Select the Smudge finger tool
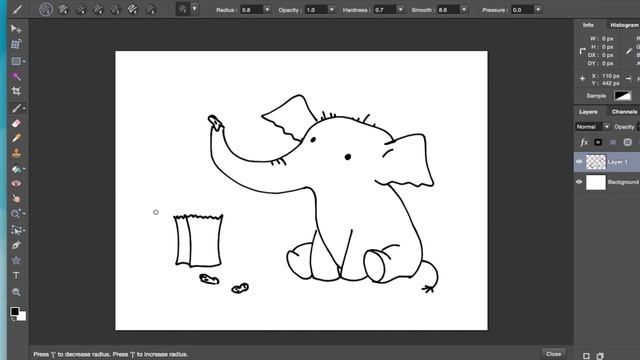 16,198
